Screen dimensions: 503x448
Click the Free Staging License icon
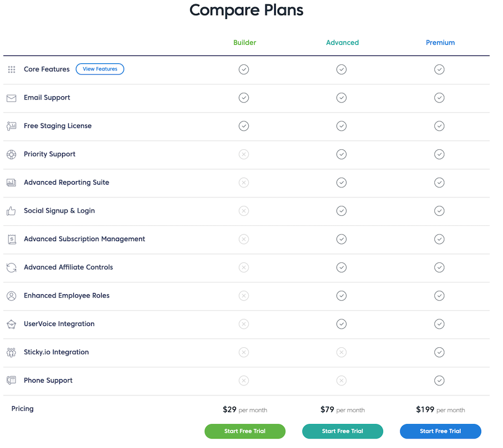(x=12, y=126)
